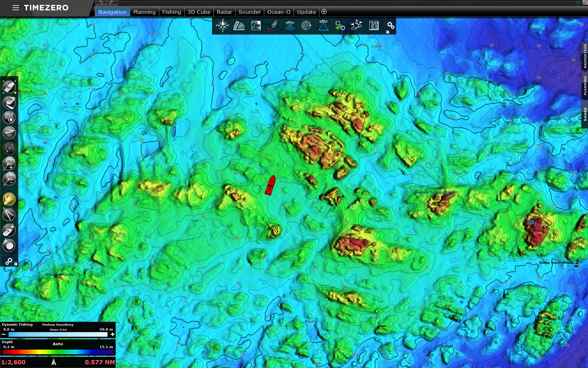Open the routes and flags icon
The image size is (588, 368).
pos(356,25)
